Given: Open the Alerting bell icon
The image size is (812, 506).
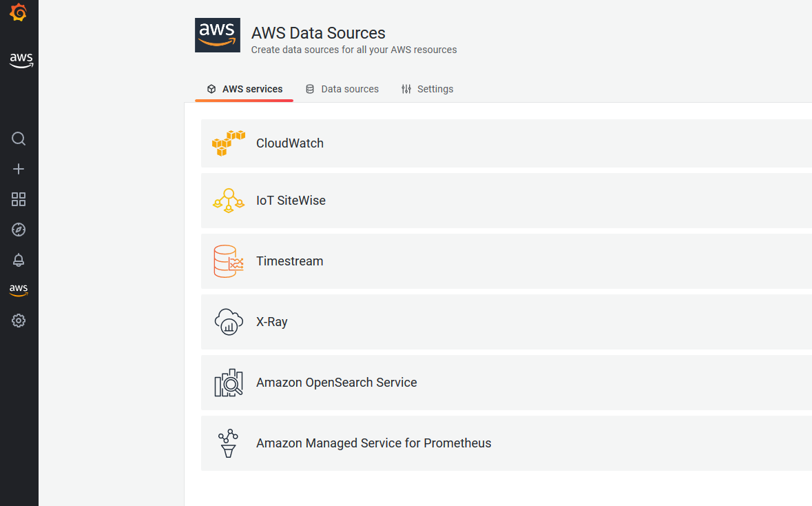Looking at the screenshot, I should (19, 260).
